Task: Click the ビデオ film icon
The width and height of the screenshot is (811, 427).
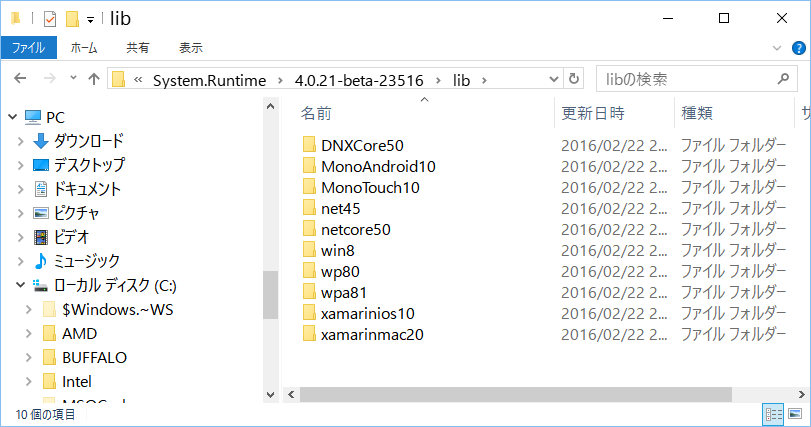Action: [x=41, y=237]
